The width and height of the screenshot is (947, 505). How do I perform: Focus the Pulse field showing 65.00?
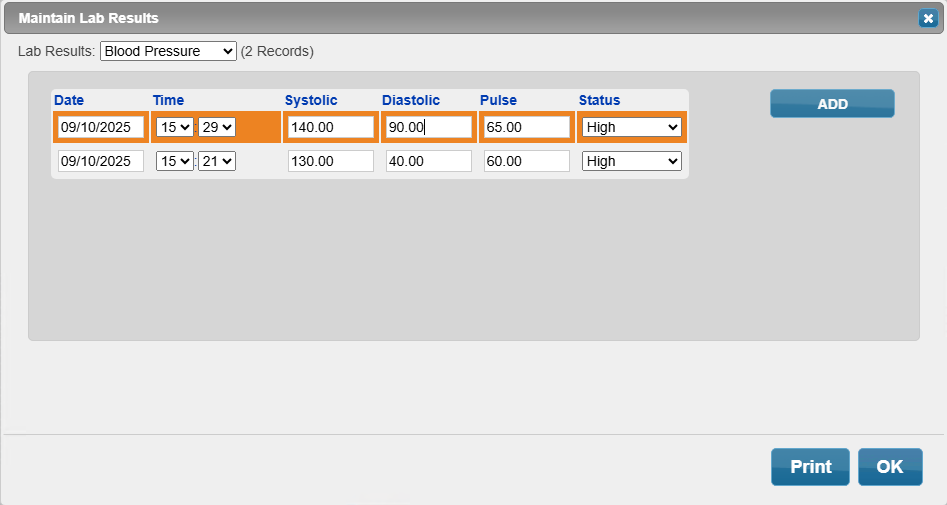tap(526, 127)
